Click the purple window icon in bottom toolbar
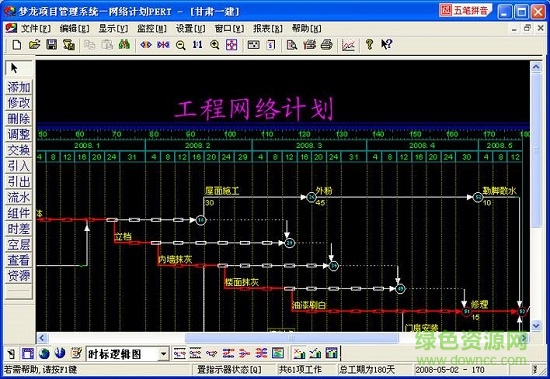The image size is (550, 379). click(28, 353)
